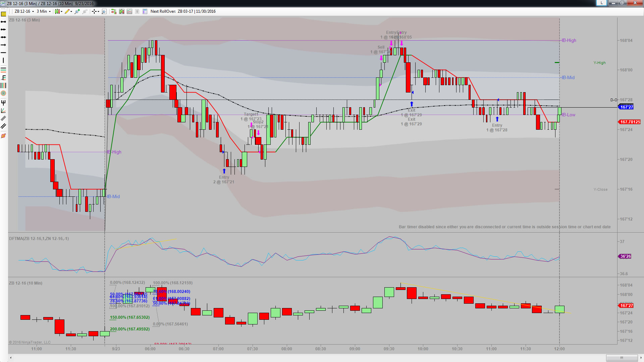Click the 150.00% (167.65302) Fibonacci label
Image resolution: width=644 pixels, height=362 pixels.
click(x=130, y=317)
